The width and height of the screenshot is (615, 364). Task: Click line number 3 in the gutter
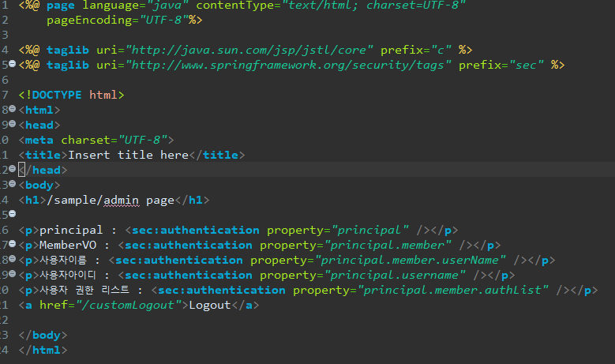click(x=4, y=35)
